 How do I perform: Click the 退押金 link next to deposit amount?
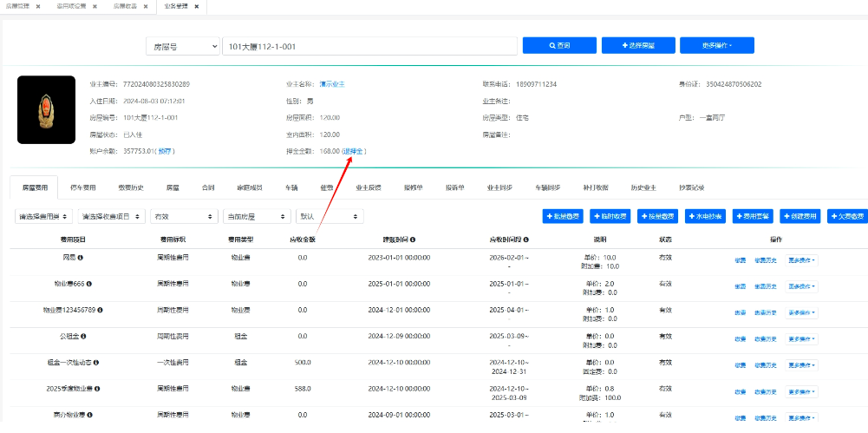pos(354,151)
